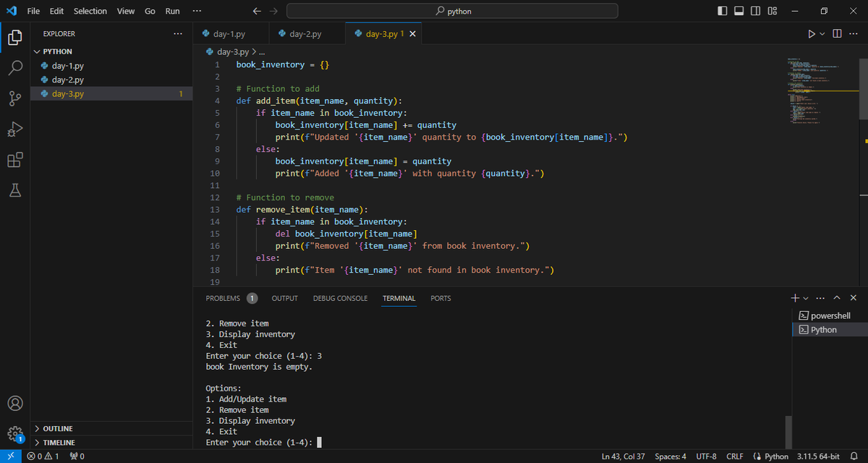Go back with the left arrow
Screen dimensions: 868x463
(257, 11)
